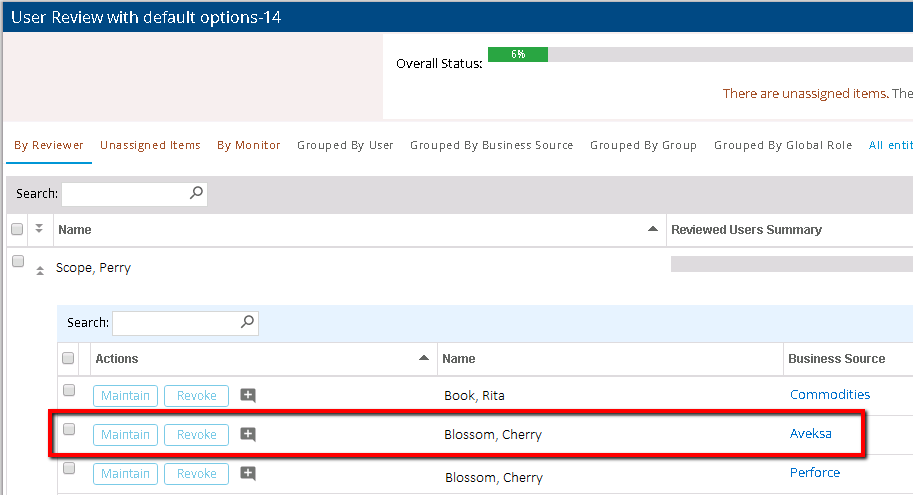Toggle the select-all checkbox in the Actions header
The width and height of the screenshot is (913, 495).
[69, 358]
